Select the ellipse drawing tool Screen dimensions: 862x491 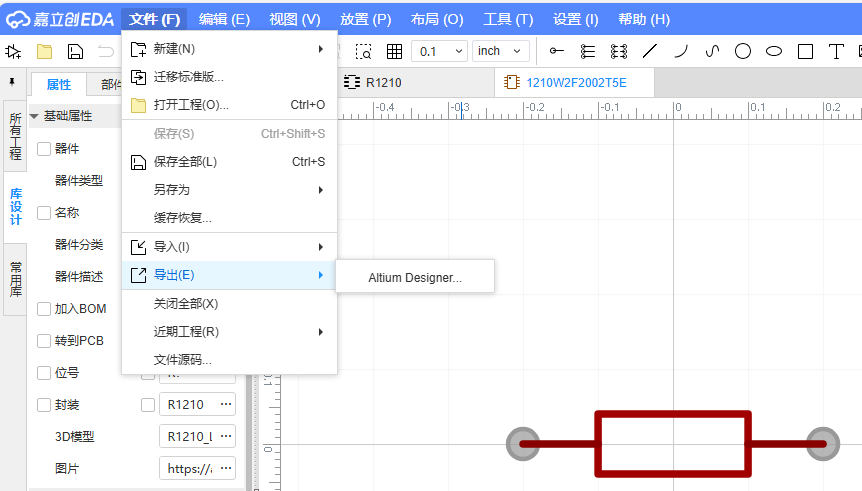click(x=774, y=52)
